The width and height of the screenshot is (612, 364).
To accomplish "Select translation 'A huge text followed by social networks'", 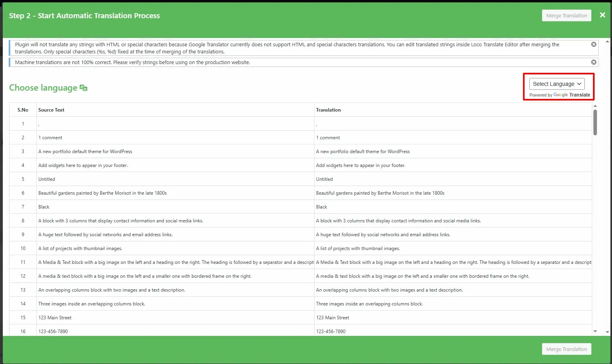I will point(383,235).
